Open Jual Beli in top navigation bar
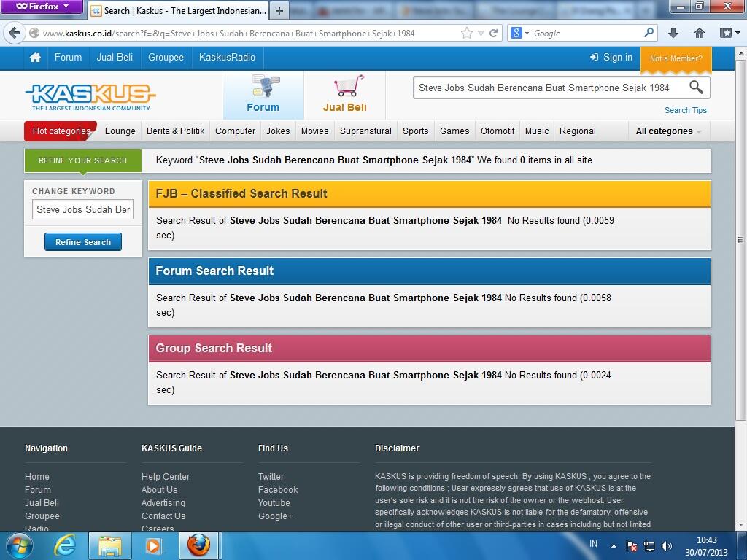This screenshot has width=747, height=560. 115,57
